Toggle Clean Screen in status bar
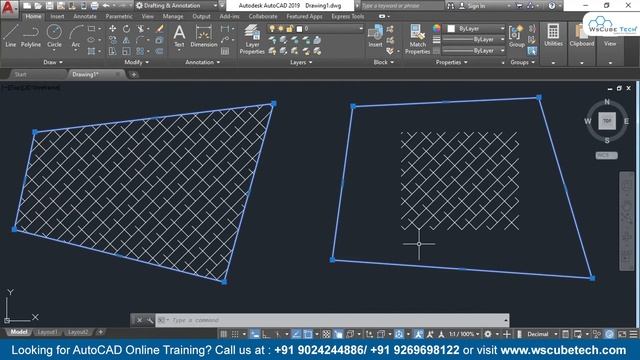The image size is (640, 360). click(622, 334)
